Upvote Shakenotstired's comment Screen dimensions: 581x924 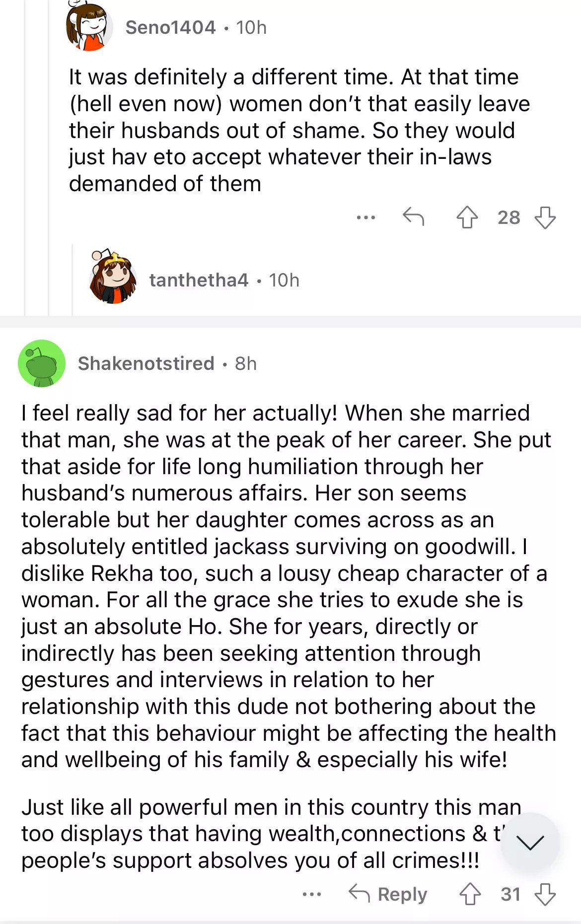click(470, 894)
